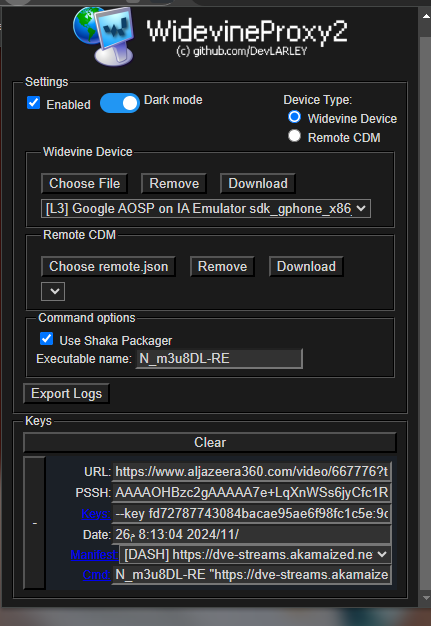Click scrollbar down arrow at bottom
The image size is (431, 626).
pos(425,598)
